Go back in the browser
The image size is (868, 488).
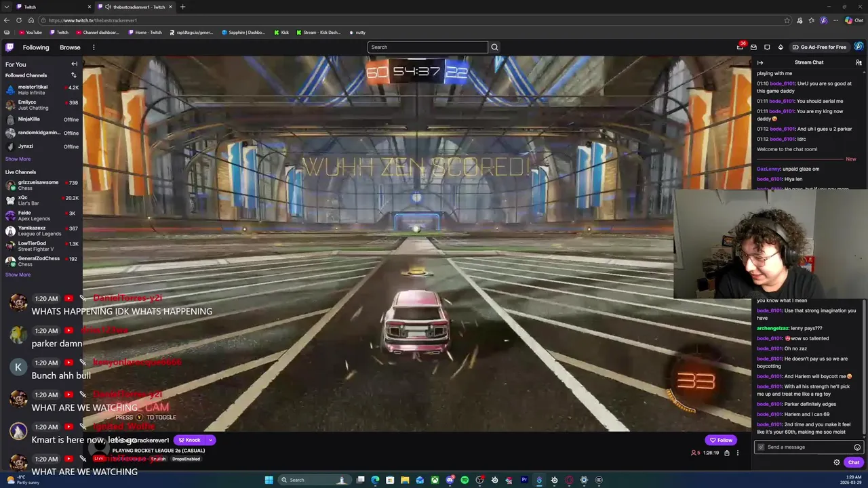tap(7, 20)
